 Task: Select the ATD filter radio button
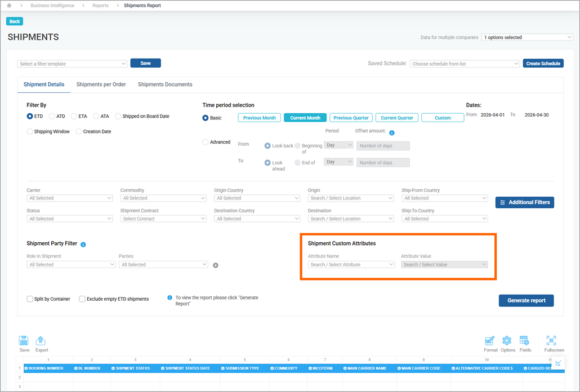tap(52, 116)
